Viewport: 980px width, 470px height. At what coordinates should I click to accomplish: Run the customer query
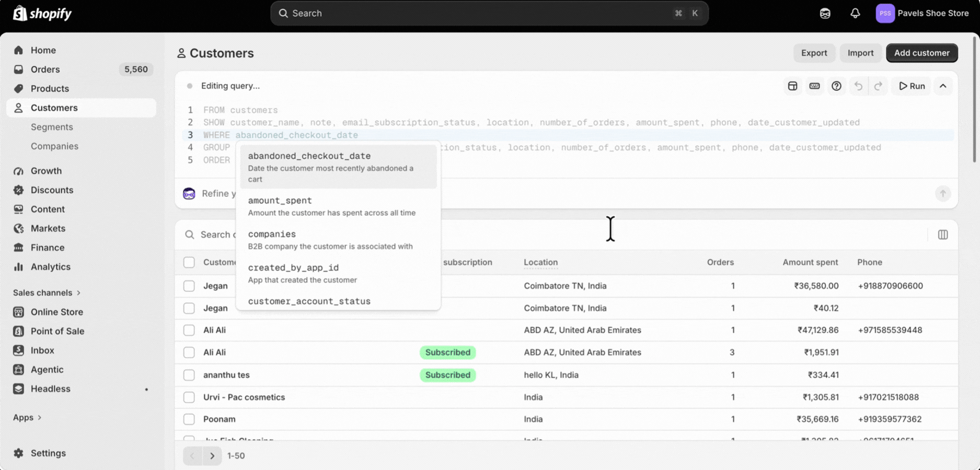[x=912, y=86]
